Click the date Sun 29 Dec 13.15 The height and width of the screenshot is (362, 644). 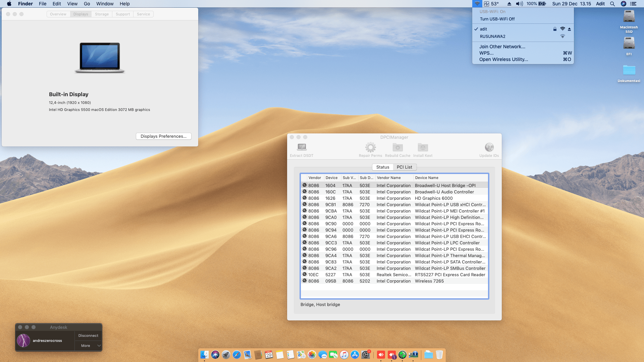[x=572, y=4]
